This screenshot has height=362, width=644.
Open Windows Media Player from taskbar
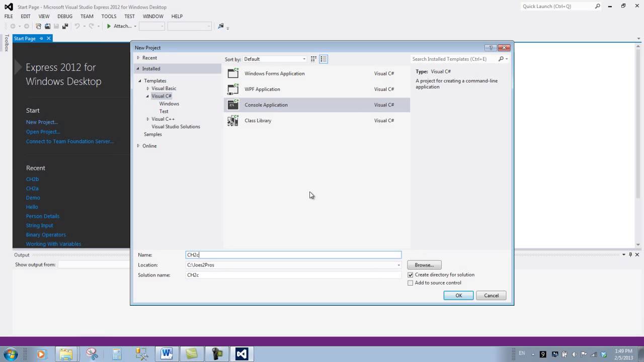(x=41, y=354)
